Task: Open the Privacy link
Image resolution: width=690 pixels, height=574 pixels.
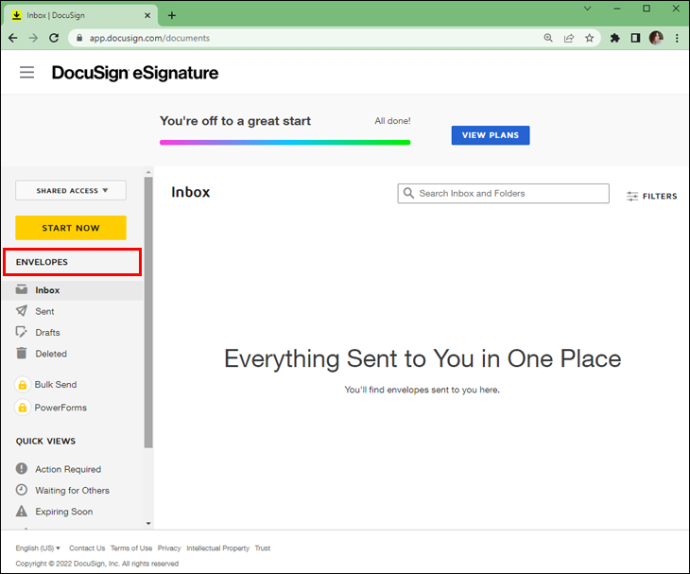Action: click(x=169, y=548)
